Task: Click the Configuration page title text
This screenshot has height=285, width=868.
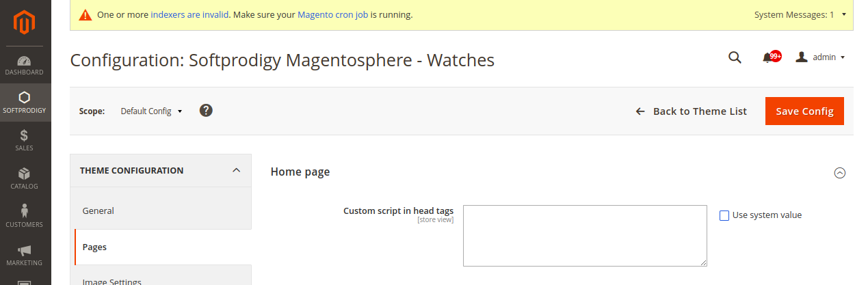Action: coord(282,60)
